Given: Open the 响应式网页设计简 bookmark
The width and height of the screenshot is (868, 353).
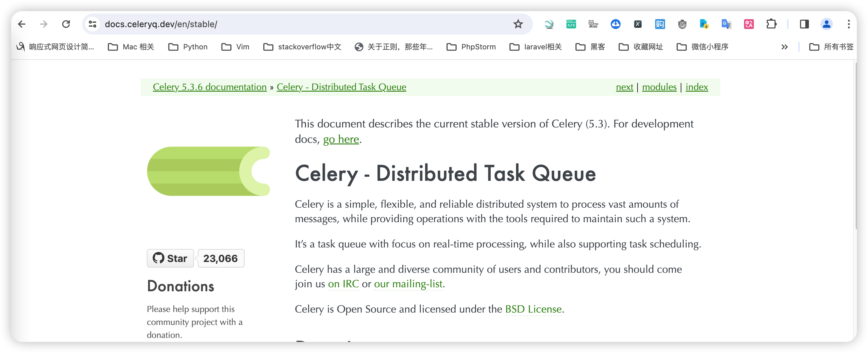Looking at the screenshot, I should (x=55, y=47).
